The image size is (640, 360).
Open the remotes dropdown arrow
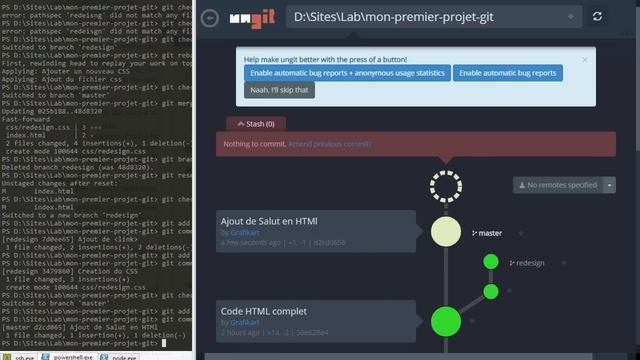coord(609,185)
